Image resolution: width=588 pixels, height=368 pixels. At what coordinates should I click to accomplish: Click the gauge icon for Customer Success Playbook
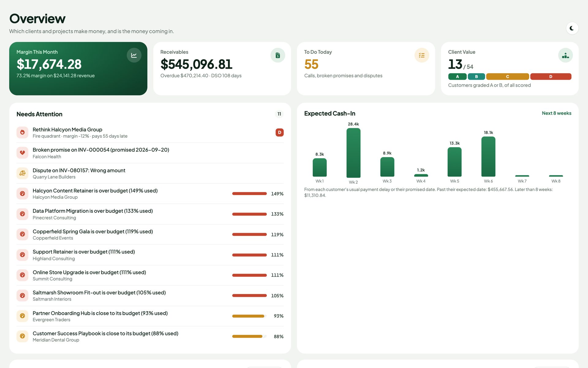coord(22,336)
